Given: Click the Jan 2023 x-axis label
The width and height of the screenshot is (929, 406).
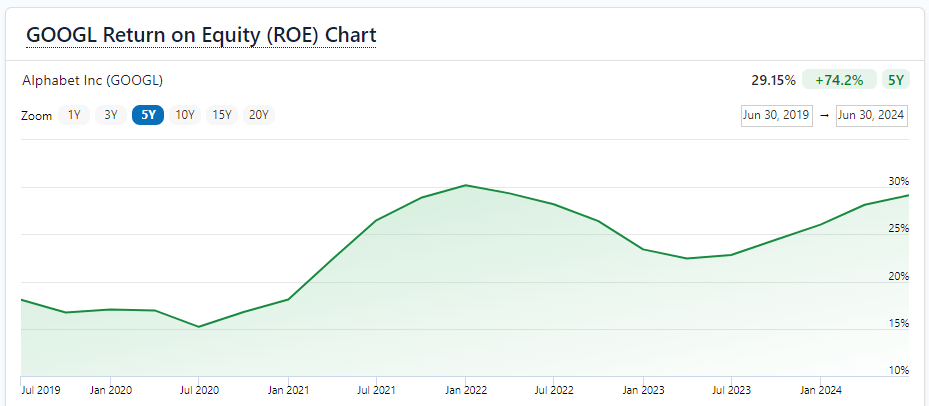Looking at the screenshot, I should click(x=643, y=391).
